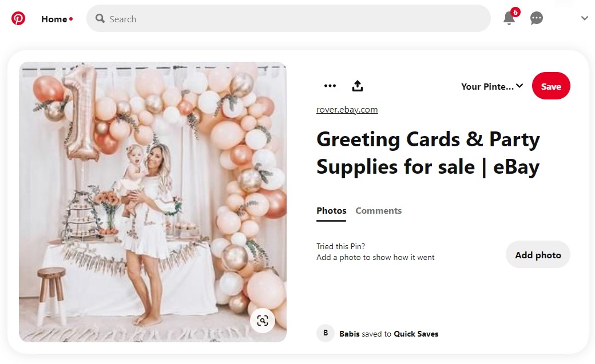Viewport: 595px width, 364px height.
Task: Click the Pinterest logo icon
Action: 18,19
